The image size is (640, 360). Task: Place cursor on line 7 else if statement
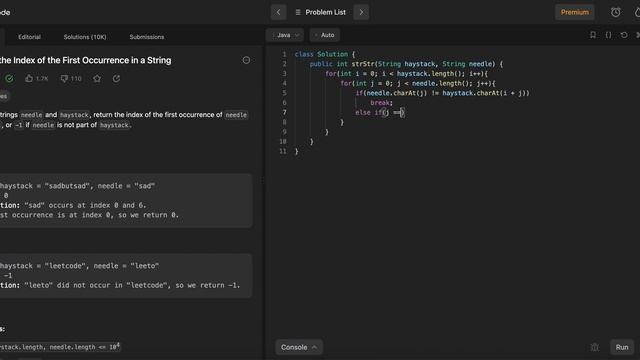pyautogui.click(x=380, y=113)
